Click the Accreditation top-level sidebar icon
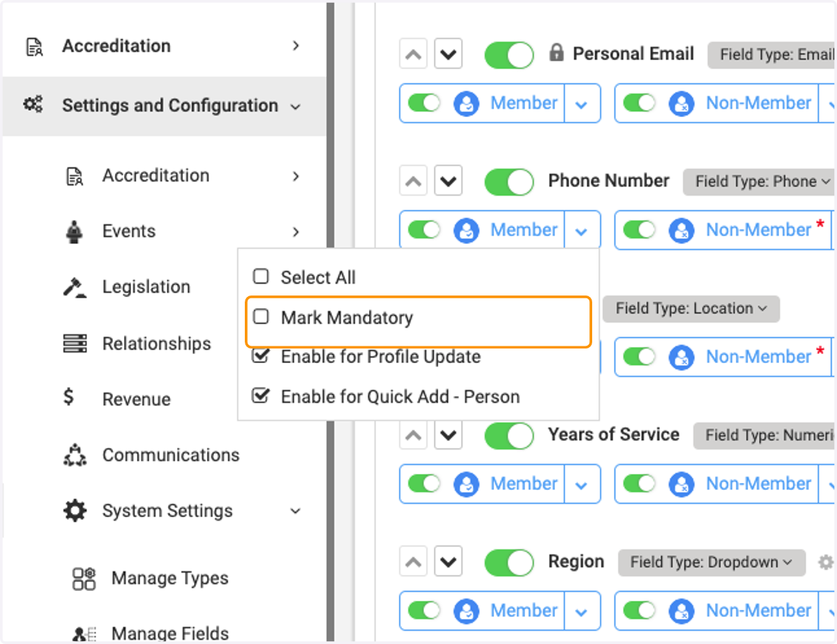Screen dimensions: 837x644 [x=33, y=47]
